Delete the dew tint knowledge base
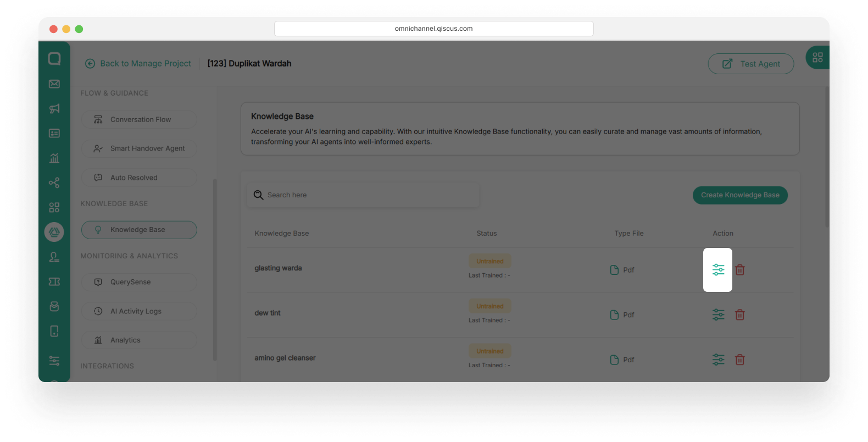Viewport: 868px width, 442px height. [740, 315]
